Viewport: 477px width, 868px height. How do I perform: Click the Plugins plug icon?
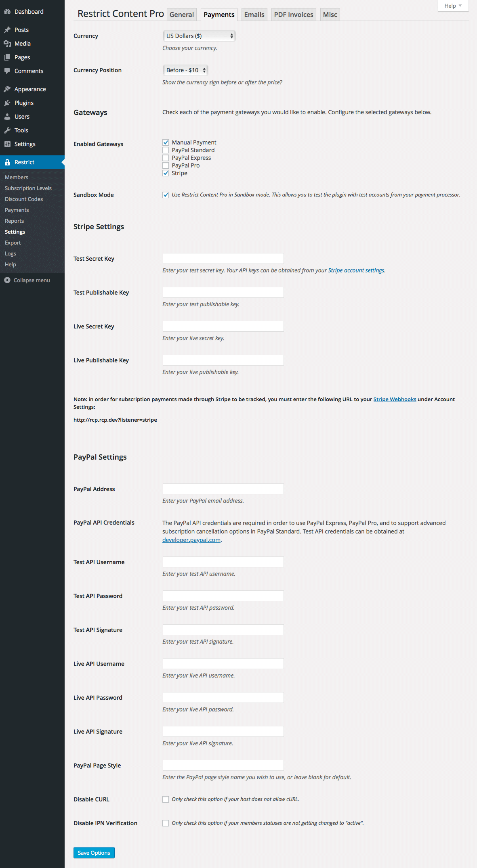click(x=7, y=103)
